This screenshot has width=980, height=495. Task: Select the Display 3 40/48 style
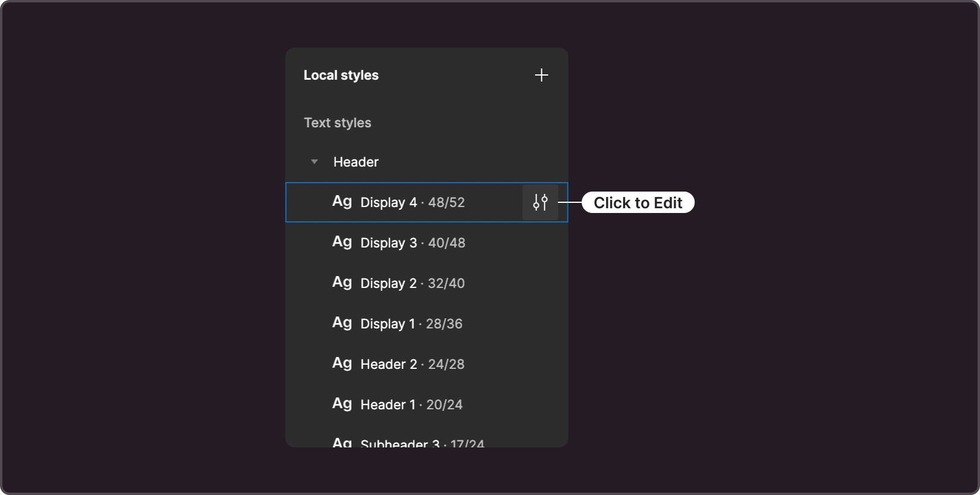pos(426,243)
